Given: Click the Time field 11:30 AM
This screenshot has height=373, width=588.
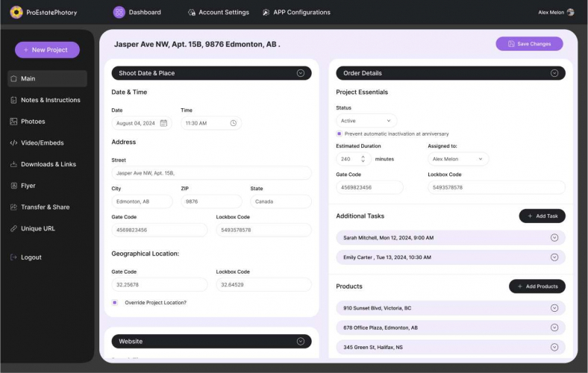Looking at the screenshot, I should (x=211, y=123).
